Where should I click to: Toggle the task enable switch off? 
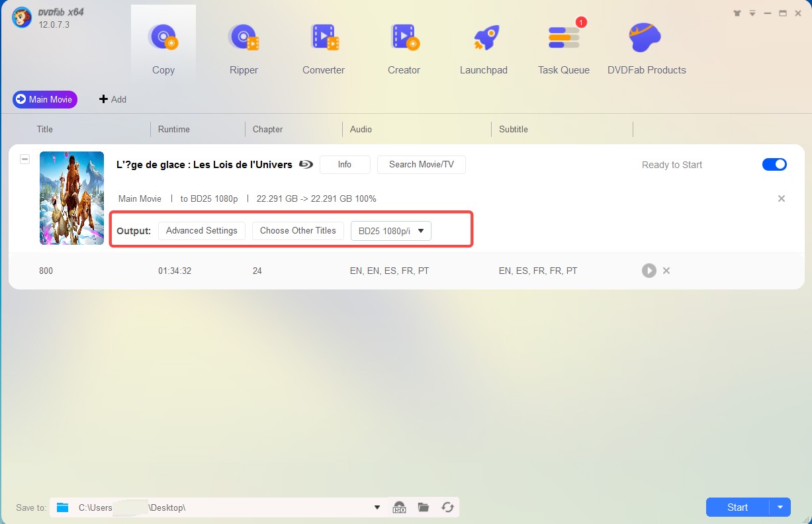tap(774, 165)
